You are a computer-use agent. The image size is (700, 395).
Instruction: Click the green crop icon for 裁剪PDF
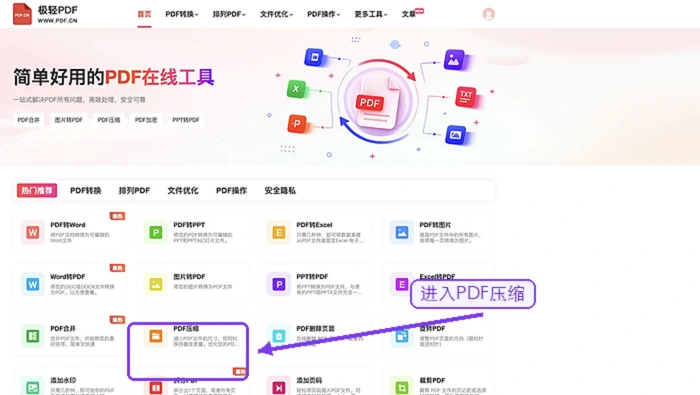[x=402, y=387]
